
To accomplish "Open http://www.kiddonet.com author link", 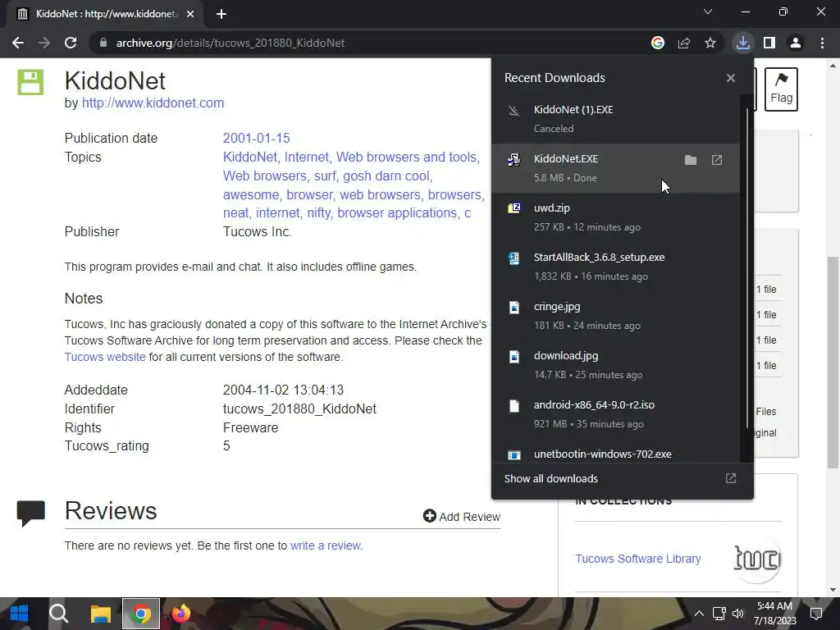I will tap(153, 103).
